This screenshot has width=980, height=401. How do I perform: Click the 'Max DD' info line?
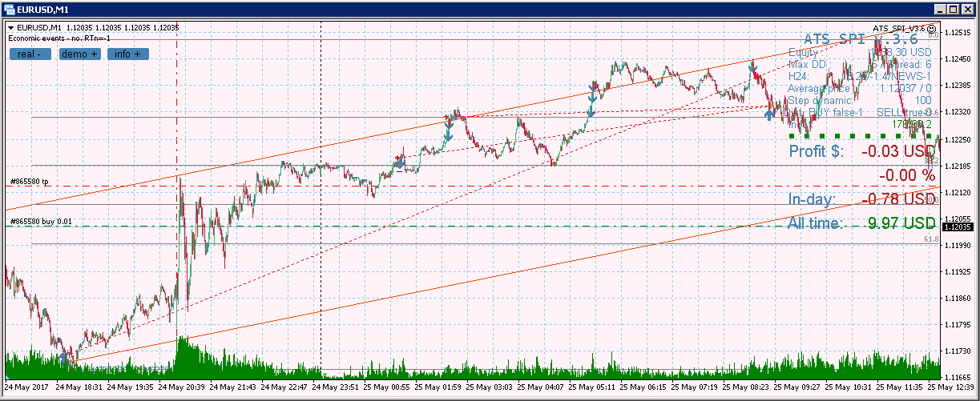coord(860,64)
